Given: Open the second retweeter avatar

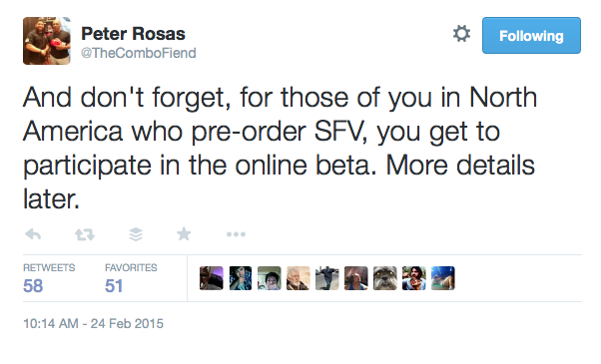Looking at the screenshot, I should pyautogui.click(x=241, y=278).
